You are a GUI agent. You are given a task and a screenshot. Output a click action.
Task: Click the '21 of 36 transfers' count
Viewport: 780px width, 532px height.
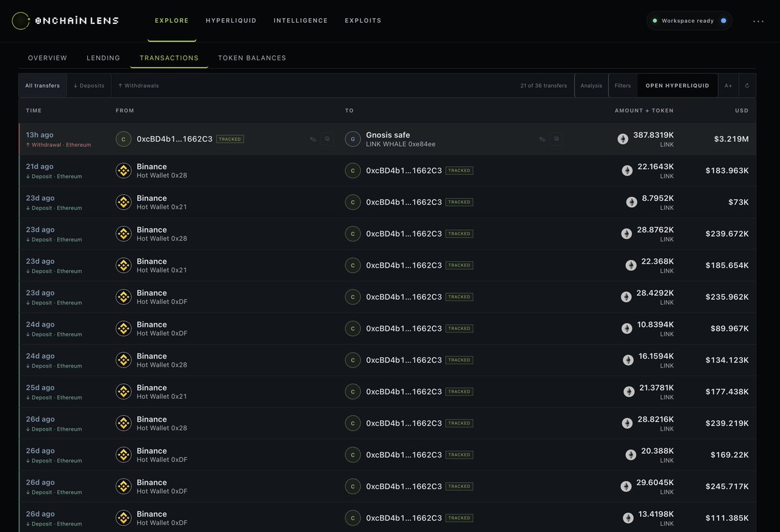(543, 85)
